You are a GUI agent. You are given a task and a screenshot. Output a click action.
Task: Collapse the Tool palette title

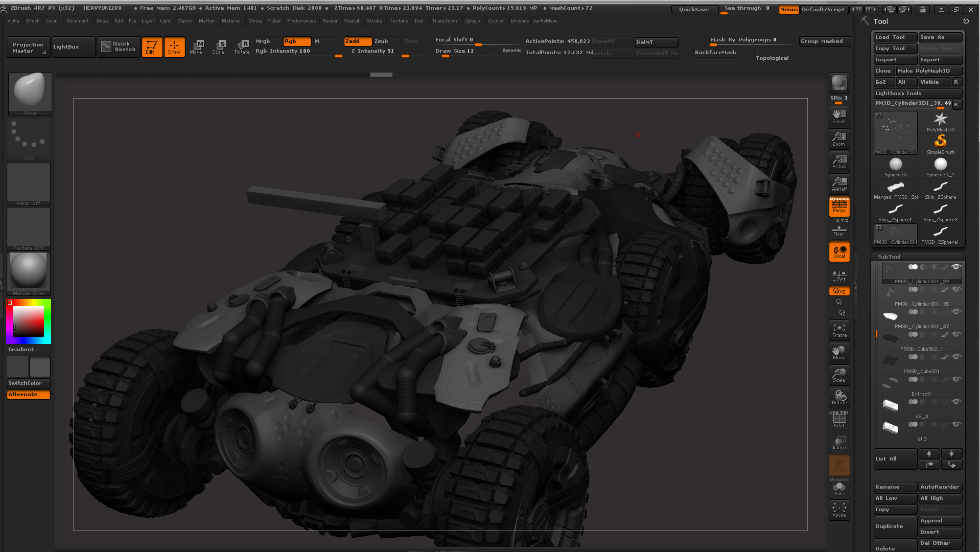(x=880, y=21)
